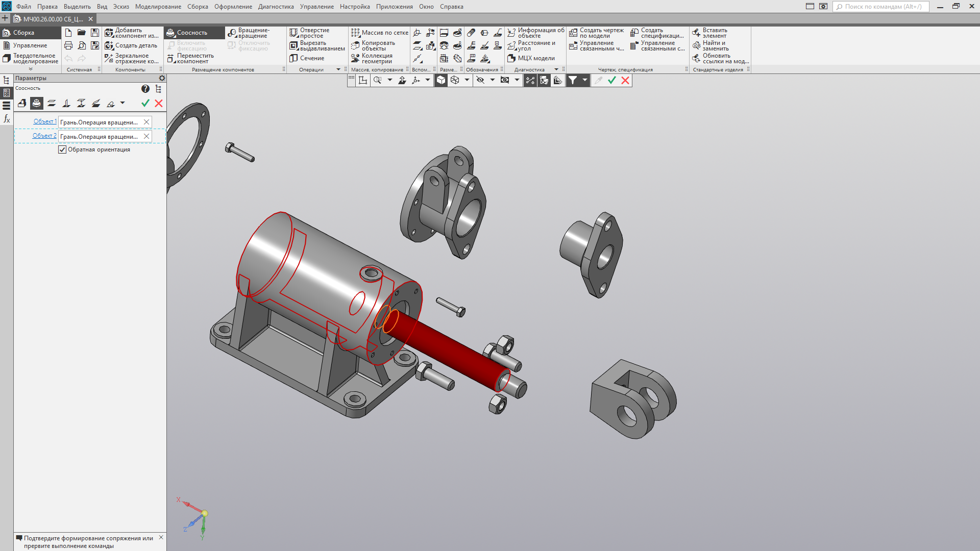Open the hide-objects dropdown arrow
This screenshot has height=551, width=980.
tap(493, 80)
